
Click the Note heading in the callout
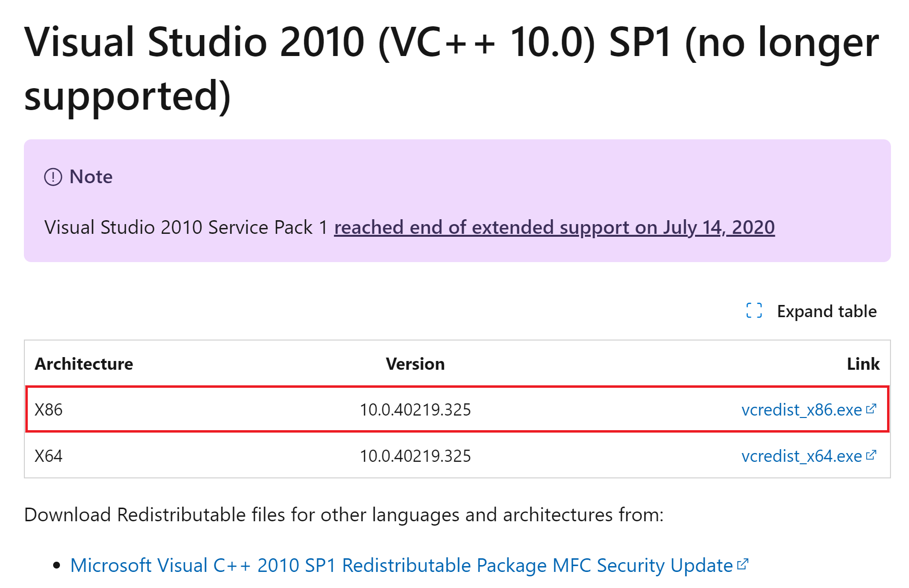[90, 177]
